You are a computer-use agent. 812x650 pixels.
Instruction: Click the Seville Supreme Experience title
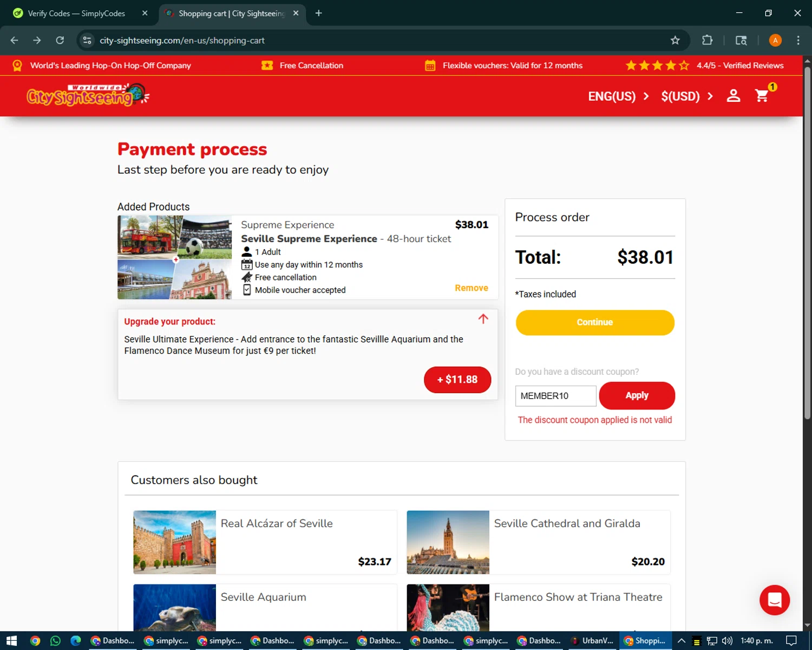click(x=309, y=239)
